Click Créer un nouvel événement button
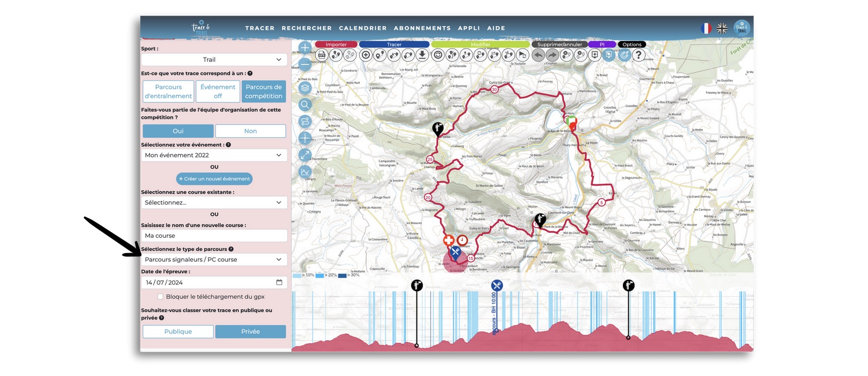This screenshot has height=376, width=868. [214, 179]
